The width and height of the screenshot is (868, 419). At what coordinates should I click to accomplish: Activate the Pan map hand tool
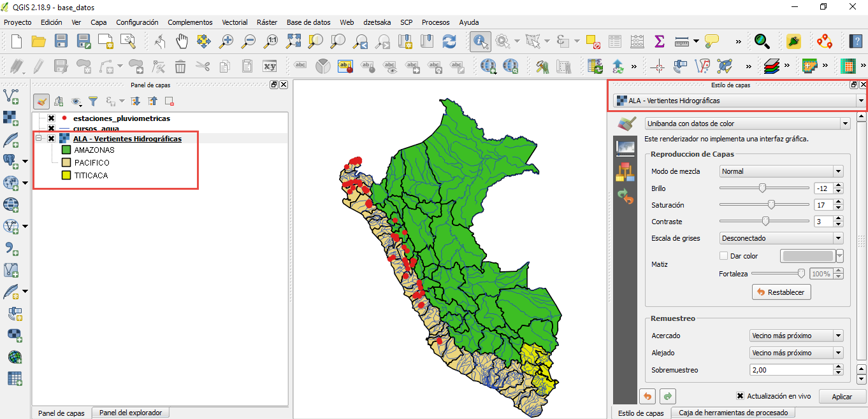182,41
